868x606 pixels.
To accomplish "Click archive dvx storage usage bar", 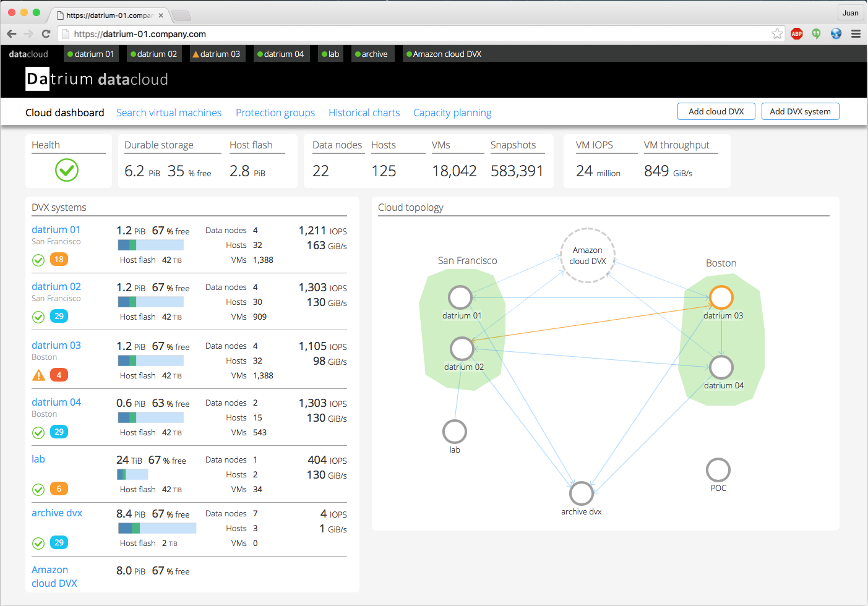I will pyautogui.click(x=157, y=528).
